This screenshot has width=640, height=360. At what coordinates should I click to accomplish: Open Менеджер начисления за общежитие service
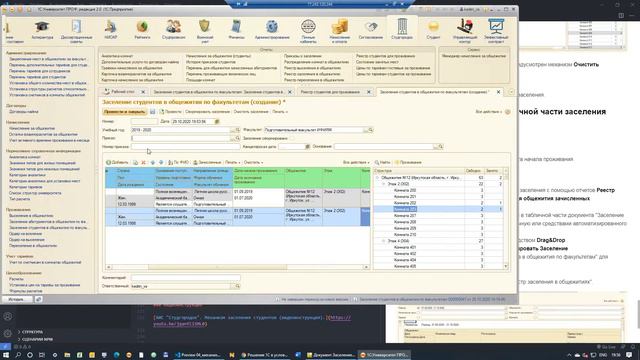(474, 56)
